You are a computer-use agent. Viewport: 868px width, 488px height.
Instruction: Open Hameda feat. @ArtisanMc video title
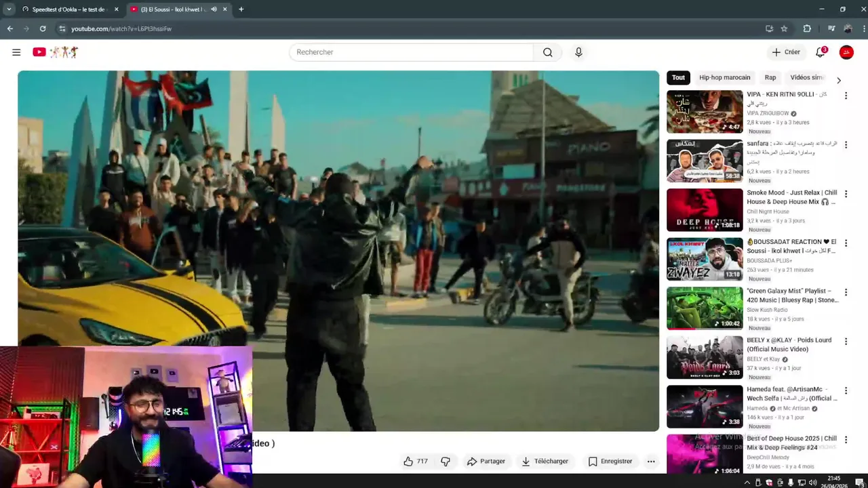[791, 394]
